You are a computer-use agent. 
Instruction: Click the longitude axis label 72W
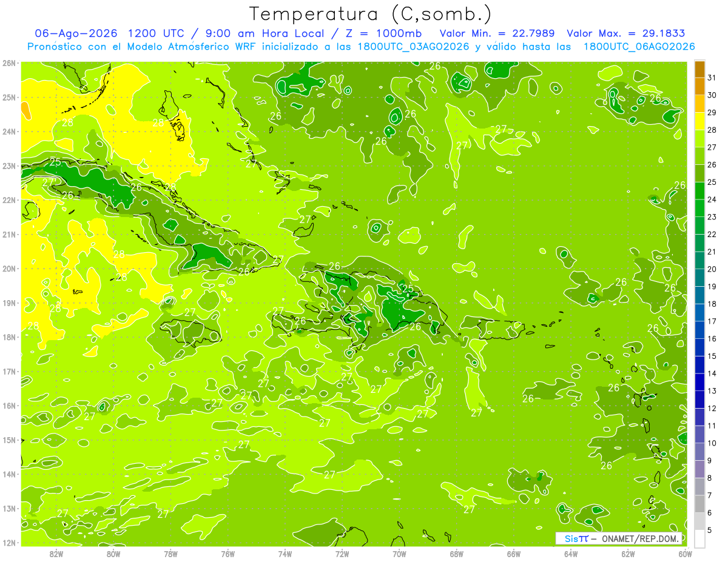tap(342, 554)
